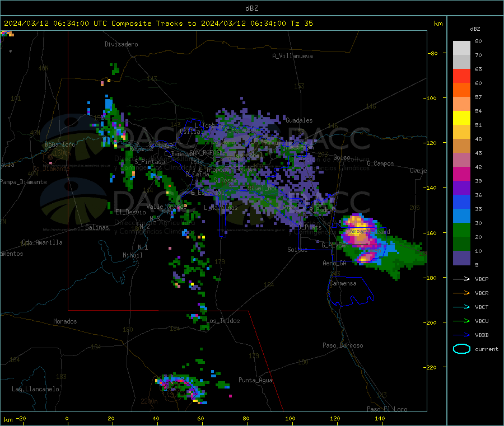504x426 pixels.
Task: Click the S_Rosas map label
Action: pyautogui.click(x=225, y=181)
